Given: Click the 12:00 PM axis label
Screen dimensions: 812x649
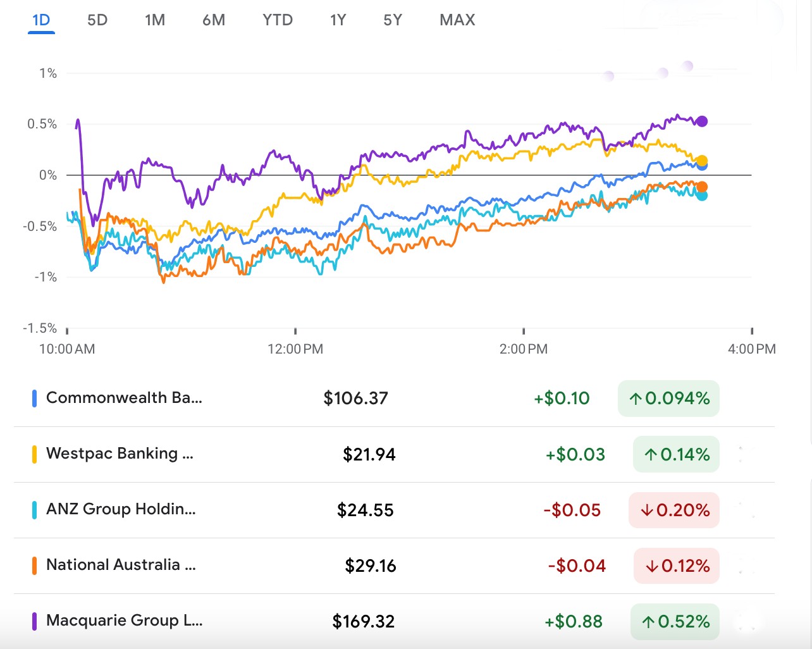Looking at the screenshot, I should [x=295, y=349].
